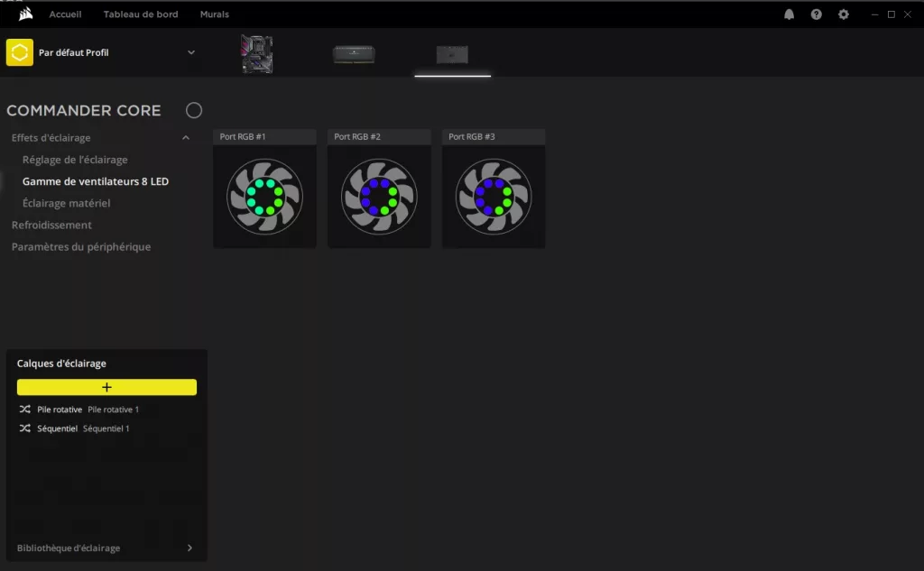Open the Murals tab
This screenshot has width=924, height=571.
[214, 14]
